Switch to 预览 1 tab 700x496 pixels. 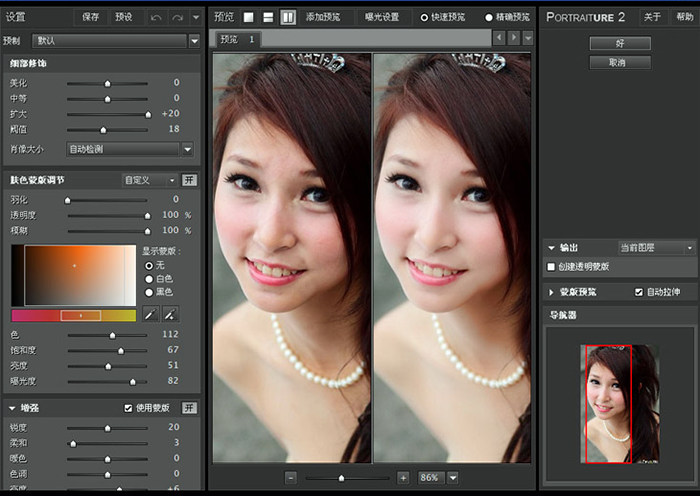(238, 39)
